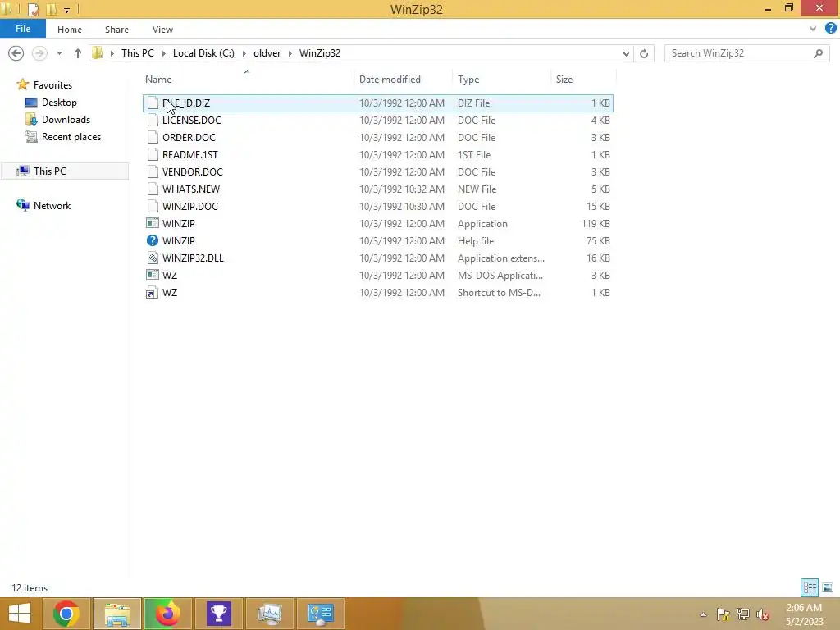Click the New folder quick access icon
Screen dimensions: 840x630
click(x=52, y=10)
